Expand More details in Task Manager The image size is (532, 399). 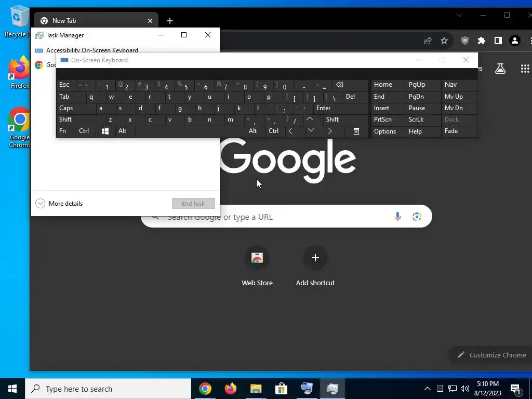59,204
